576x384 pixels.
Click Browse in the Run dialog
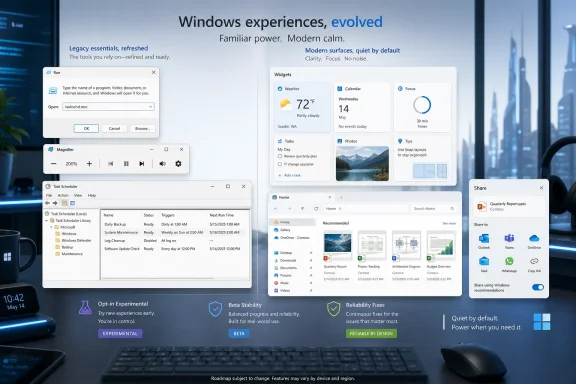click(143, 129)
